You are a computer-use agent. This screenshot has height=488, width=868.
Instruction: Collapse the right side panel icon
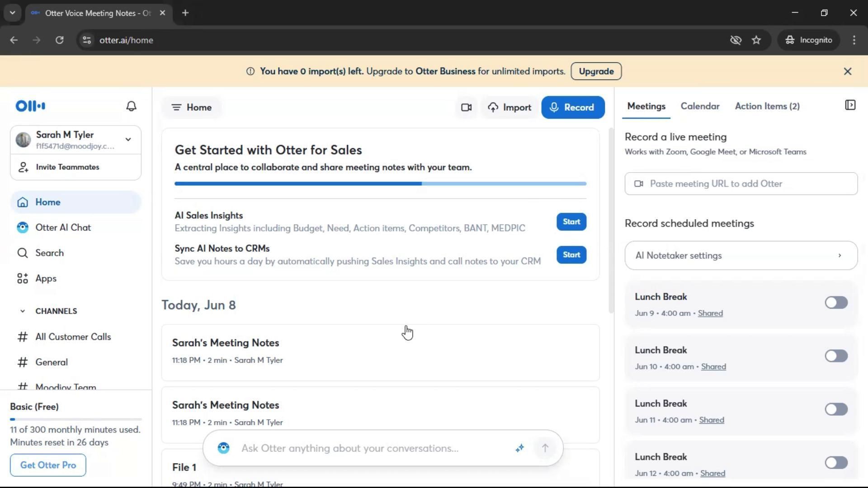tap(850, 105)
